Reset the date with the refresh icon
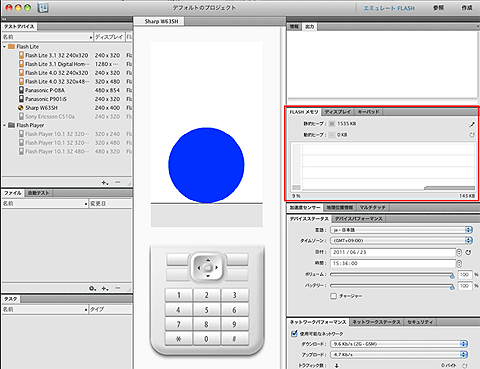The width and height of the screenshot is (480, 369). (x=468, y=252)
